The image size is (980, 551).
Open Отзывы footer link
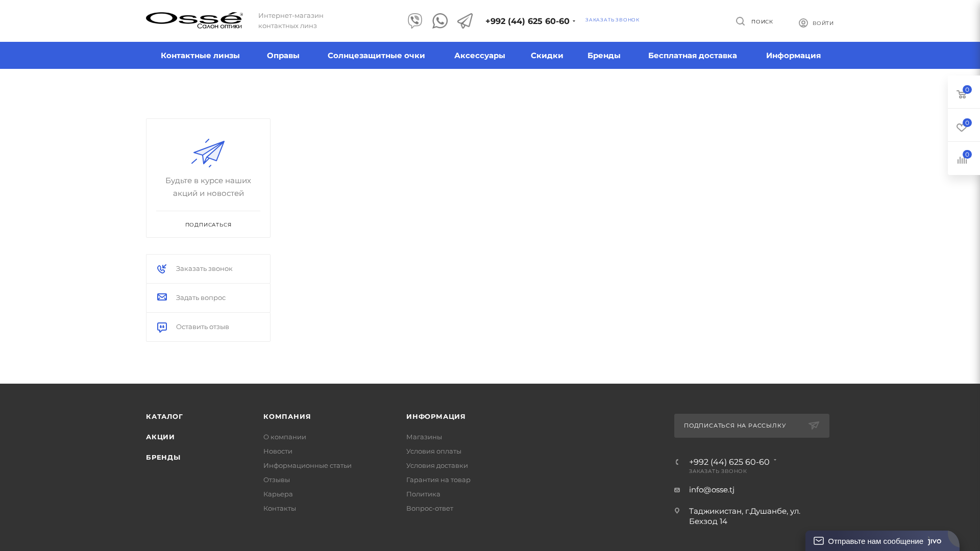point(277,480)
